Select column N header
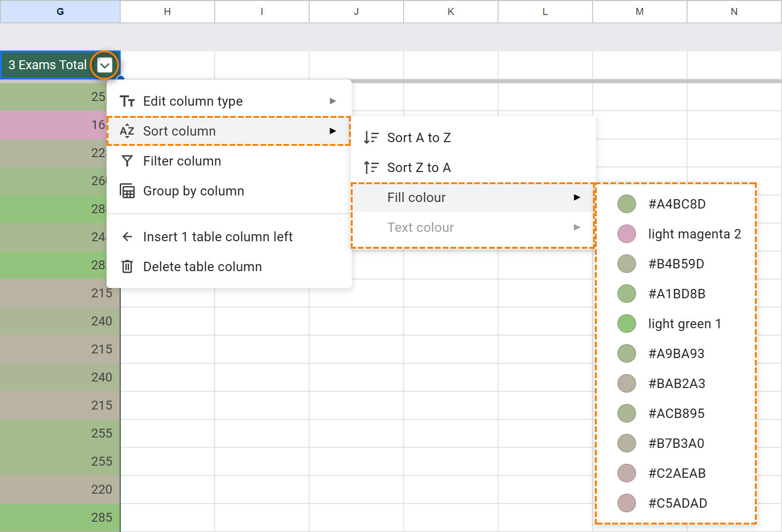Image resolution: width=782 pixels, height=532 pixels. tap(734, 12)
